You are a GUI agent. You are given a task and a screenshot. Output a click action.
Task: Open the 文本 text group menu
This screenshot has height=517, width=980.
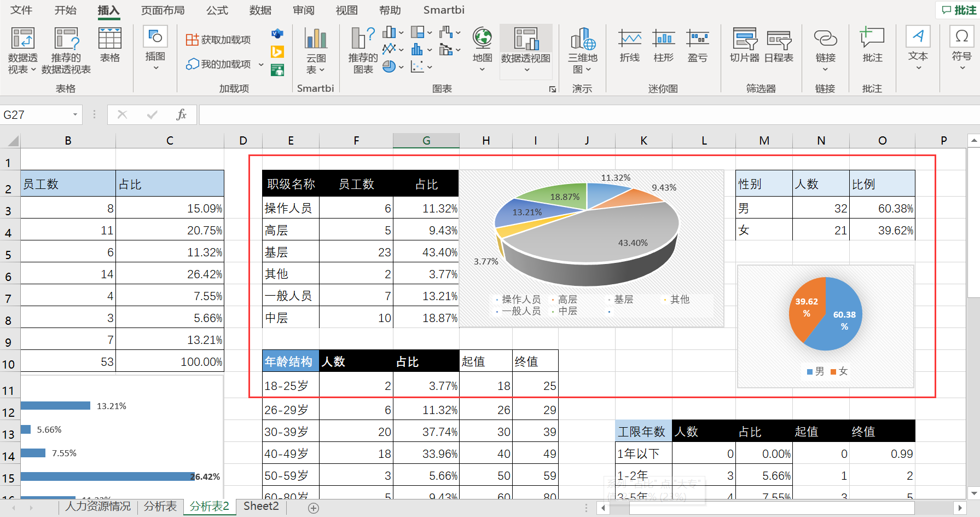(x=918, y=48)
